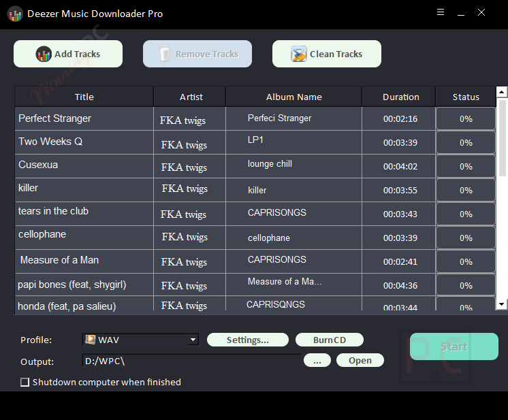The height and width of the screenshot is (420, 508).
Task: Select the Two Weeks Q track title
Action: click(x=50, y=142)
